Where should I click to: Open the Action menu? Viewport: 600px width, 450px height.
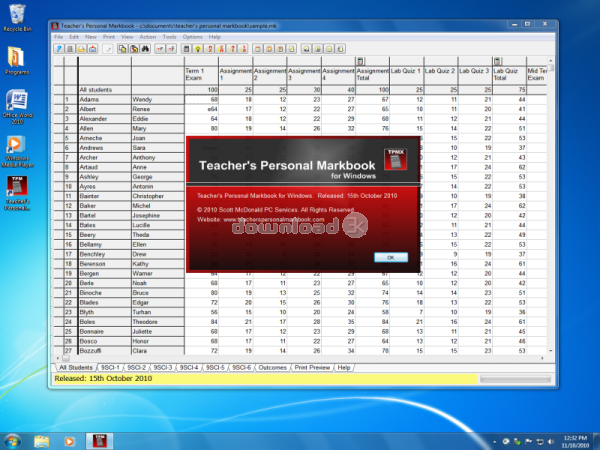pos(148,37)
